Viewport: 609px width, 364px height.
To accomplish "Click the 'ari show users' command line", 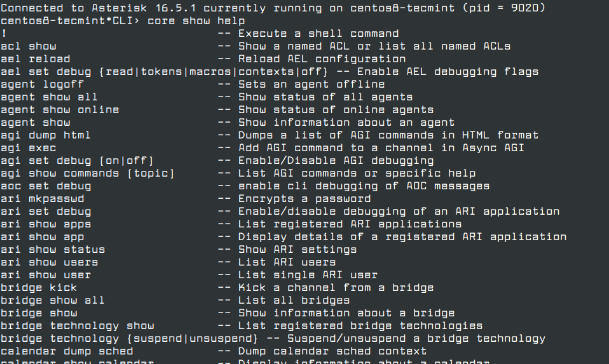I will [x=50, y=262].
